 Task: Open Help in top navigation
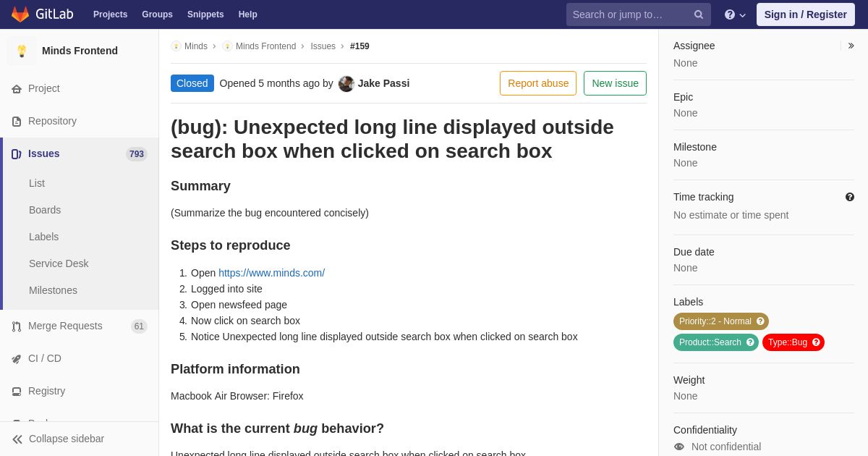[x=248, y=14]
